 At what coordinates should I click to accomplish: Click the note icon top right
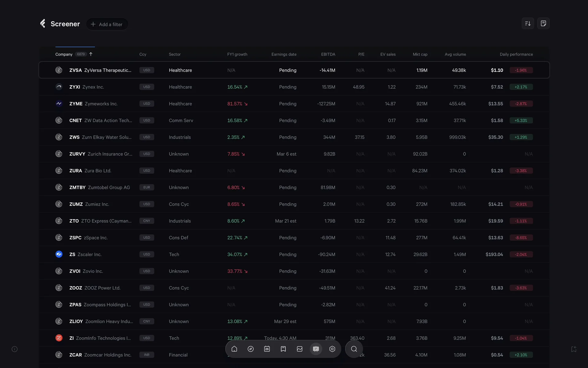pos(543,24)
